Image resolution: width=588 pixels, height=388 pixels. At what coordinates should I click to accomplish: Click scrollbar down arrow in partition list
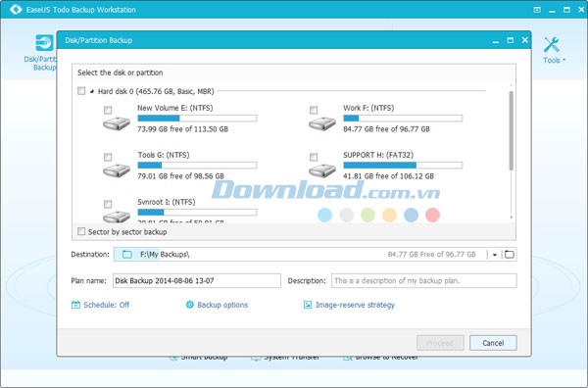(512, 218)
